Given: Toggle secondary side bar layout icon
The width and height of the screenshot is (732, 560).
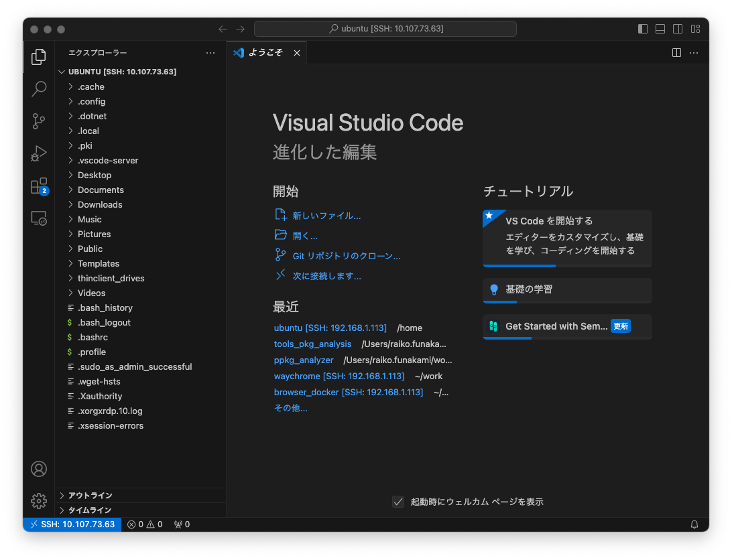Looking at the screenshot, I should 678,29.
